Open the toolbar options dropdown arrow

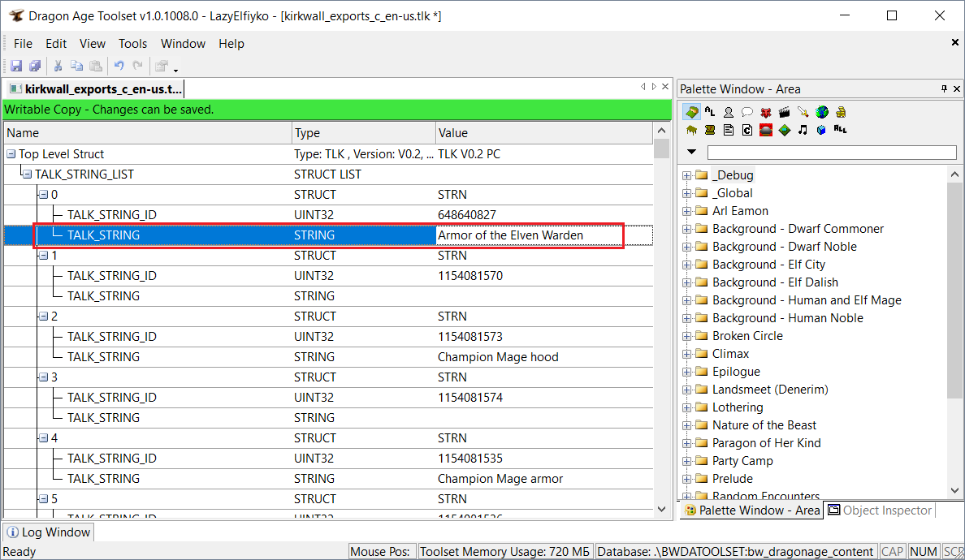[175, 70]
